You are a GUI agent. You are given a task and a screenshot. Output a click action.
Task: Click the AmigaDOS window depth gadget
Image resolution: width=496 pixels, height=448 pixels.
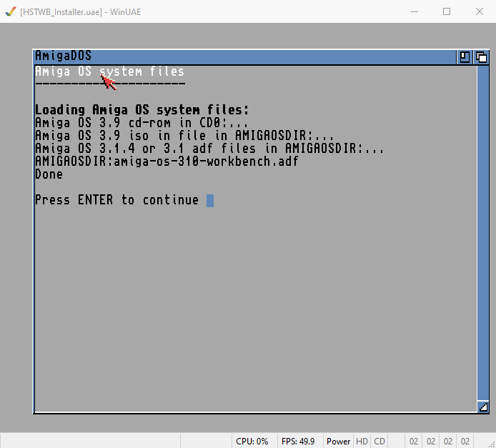tap(482, 57)
